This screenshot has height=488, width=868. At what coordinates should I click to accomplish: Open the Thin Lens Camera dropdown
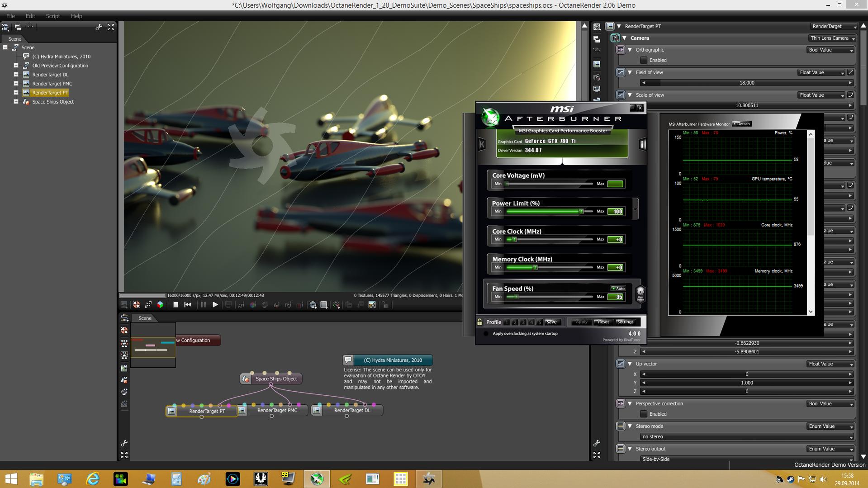[832, 38]
